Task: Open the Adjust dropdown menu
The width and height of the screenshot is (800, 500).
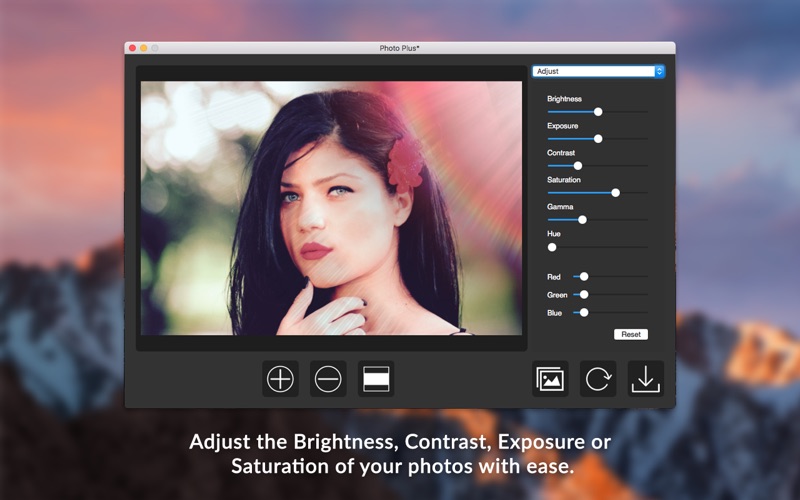Action: 592,72
